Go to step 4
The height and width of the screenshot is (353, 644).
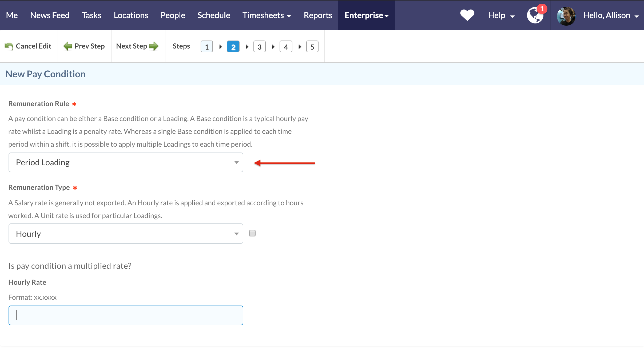coord(286,47)
